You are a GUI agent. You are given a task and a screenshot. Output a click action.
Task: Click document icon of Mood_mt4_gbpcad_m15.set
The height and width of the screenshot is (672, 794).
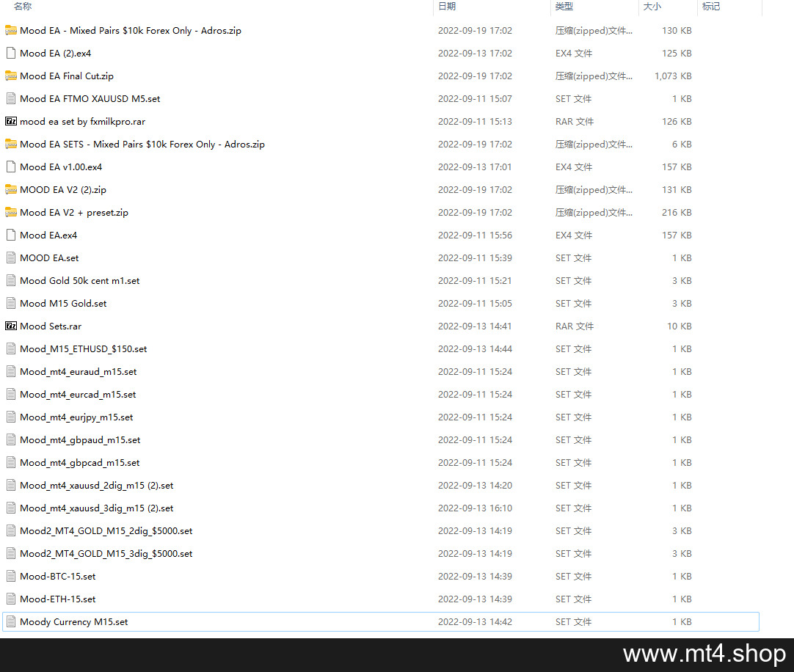point(10,463)
